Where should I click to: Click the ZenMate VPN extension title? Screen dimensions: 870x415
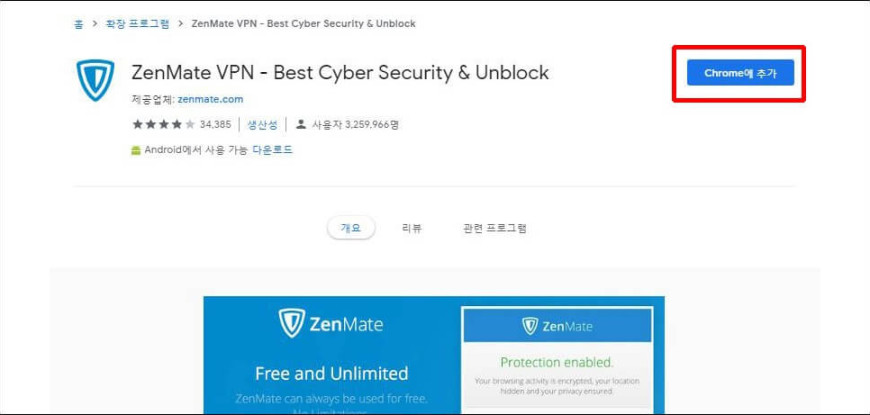(340, 72)
